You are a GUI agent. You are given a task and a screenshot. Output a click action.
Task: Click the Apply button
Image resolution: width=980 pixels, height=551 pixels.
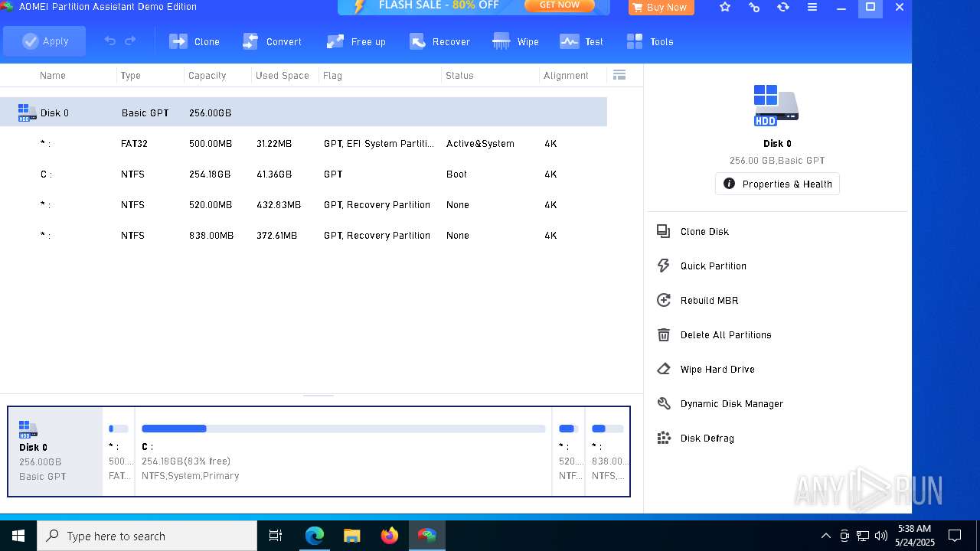point(45,41)
